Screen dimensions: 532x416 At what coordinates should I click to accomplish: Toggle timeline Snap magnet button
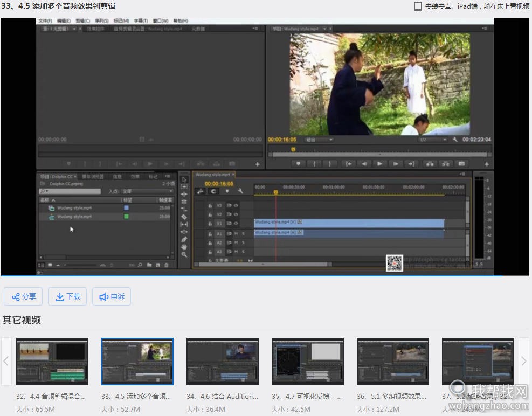(213, 191)
